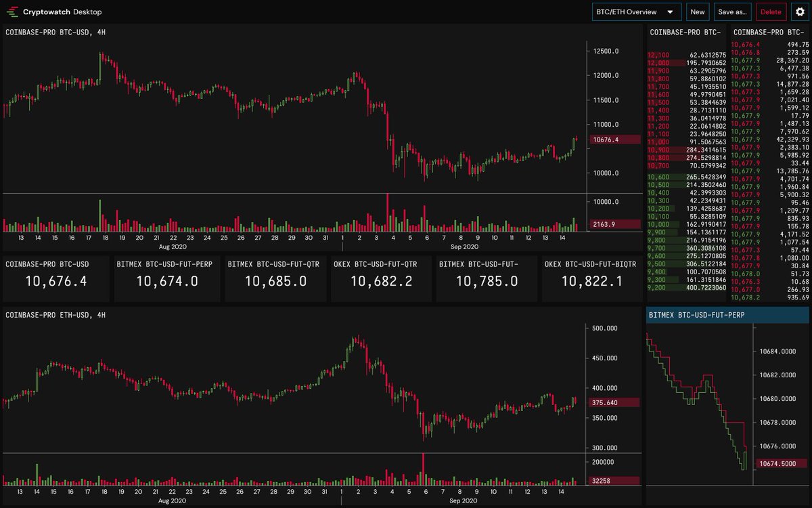Image resolution: width=812 pixels, height=508 pixels.
Task: Click the New dashboard button
Action: 697,12
